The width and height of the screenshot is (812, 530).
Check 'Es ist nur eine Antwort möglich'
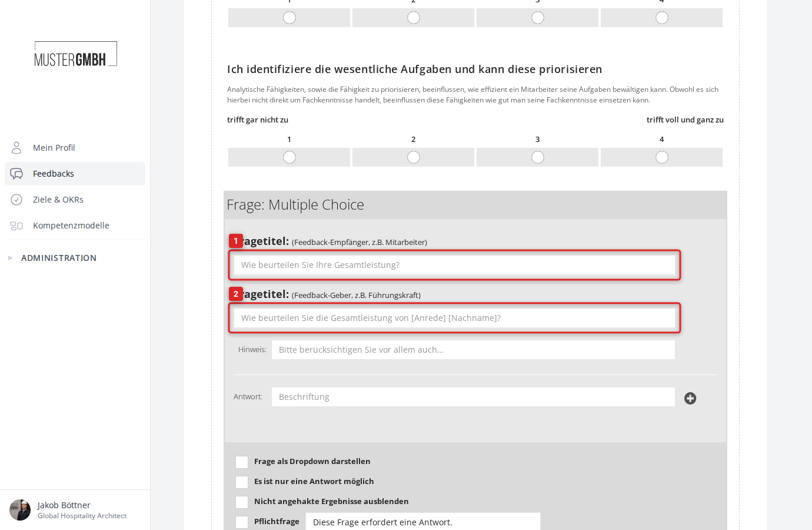point(242,482)
